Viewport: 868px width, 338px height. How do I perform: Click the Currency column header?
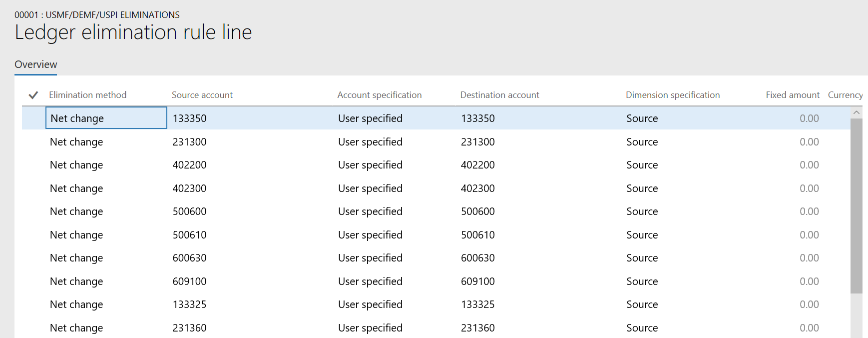[x=845, y=95]
